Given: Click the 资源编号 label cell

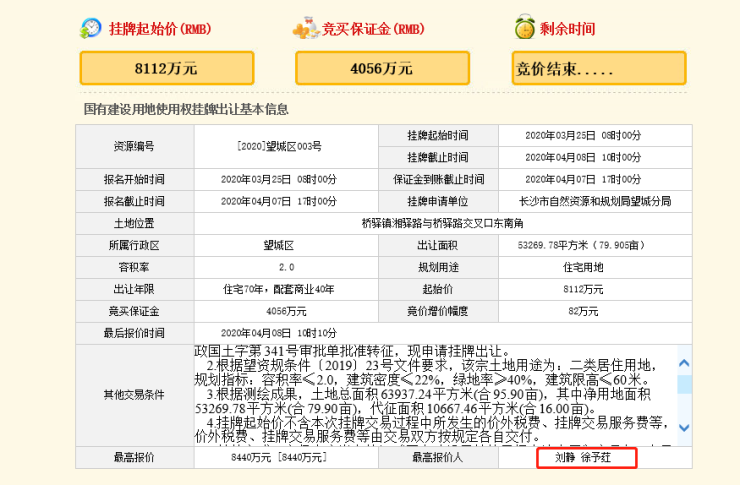Looking at the screenshot, I should tap(135, 146).
